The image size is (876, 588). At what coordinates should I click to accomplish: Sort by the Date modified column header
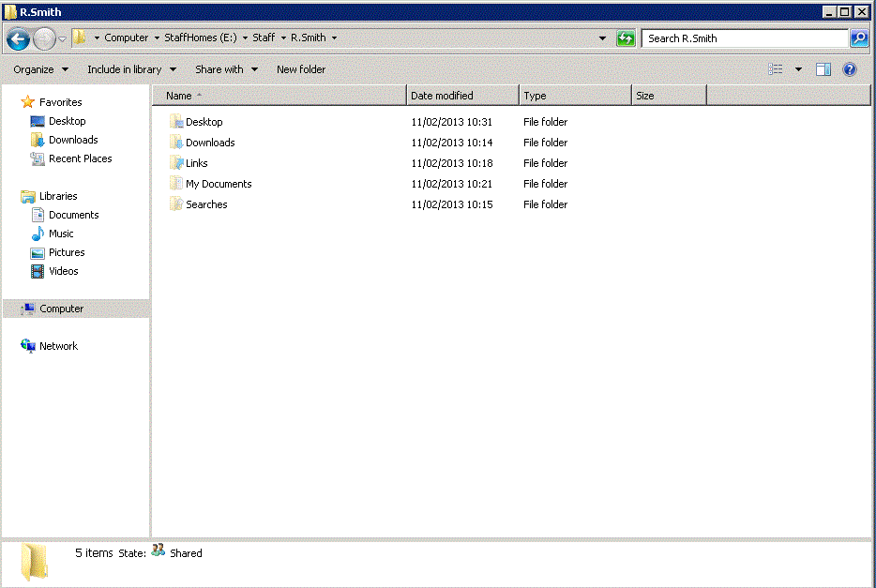pyautogui.click(x=462, y=96)
